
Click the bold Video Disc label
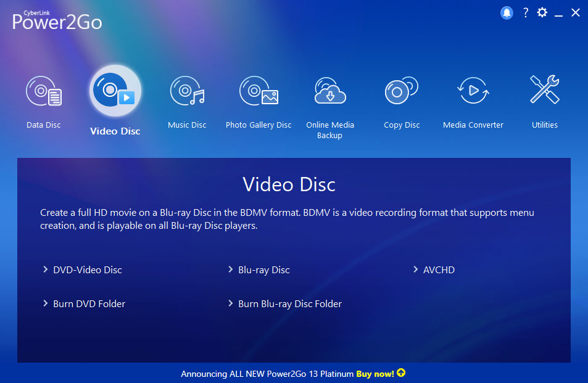(115, 131)
